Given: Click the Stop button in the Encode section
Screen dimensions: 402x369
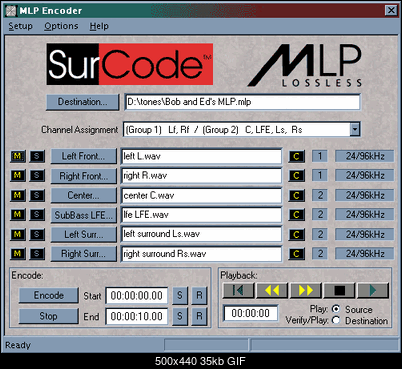Looking at the screenshot, I should pos(49,316).
